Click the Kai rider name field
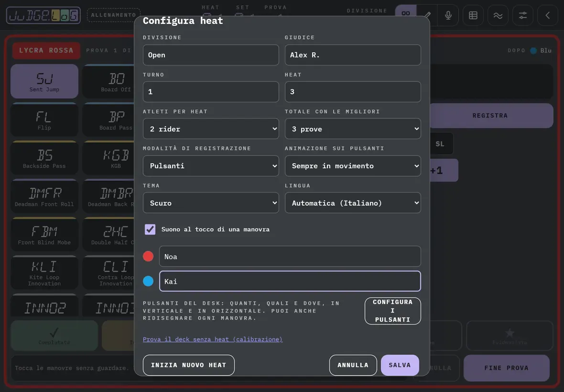 290,281
